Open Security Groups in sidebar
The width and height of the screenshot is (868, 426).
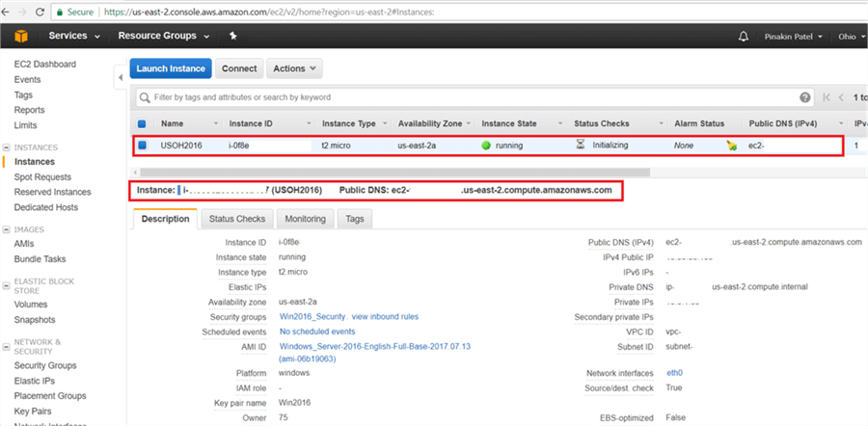tap(45, 365)
